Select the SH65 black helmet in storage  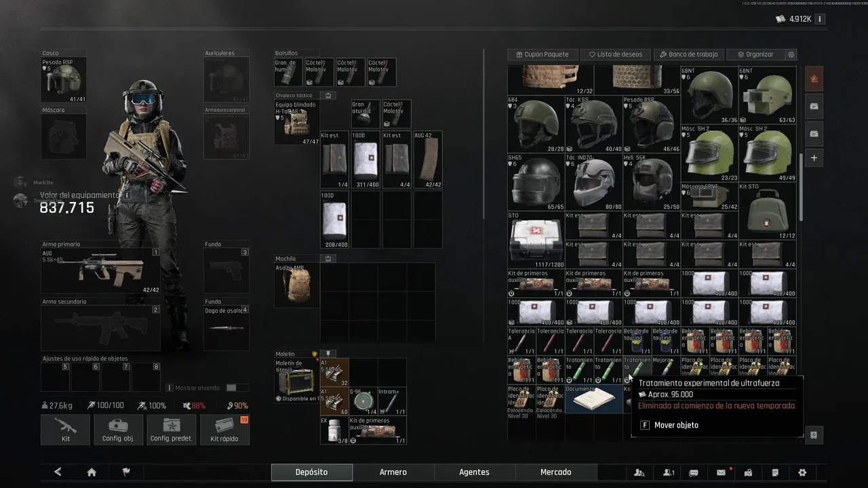(x=536, y=182)
